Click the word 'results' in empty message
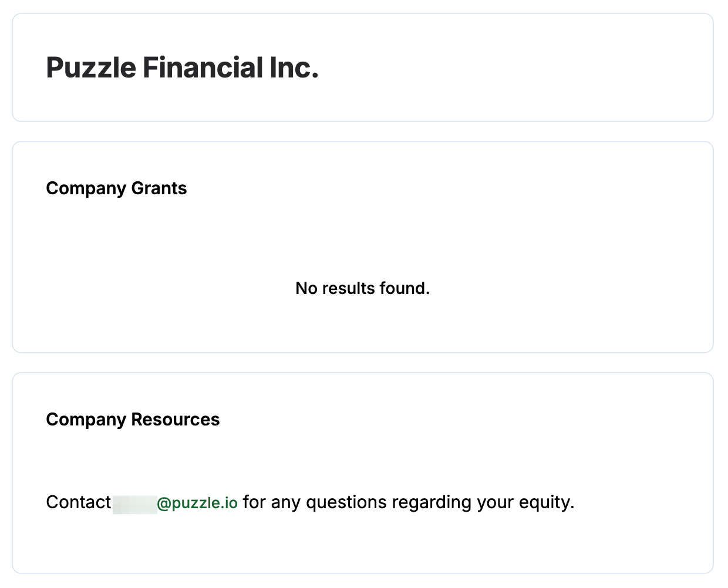The width and height of the screenshot is (728, 588). pyautogui.click(x=348, y=288)
